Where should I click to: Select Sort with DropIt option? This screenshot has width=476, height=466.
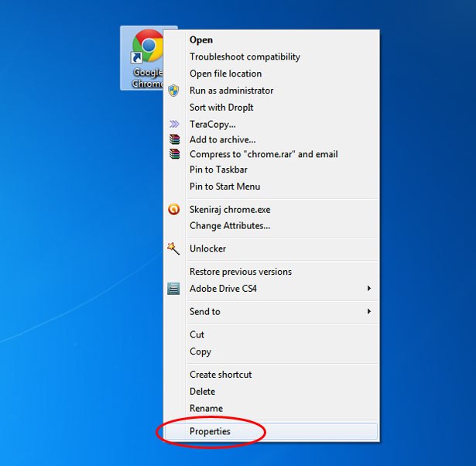click(x=221, y=108)
